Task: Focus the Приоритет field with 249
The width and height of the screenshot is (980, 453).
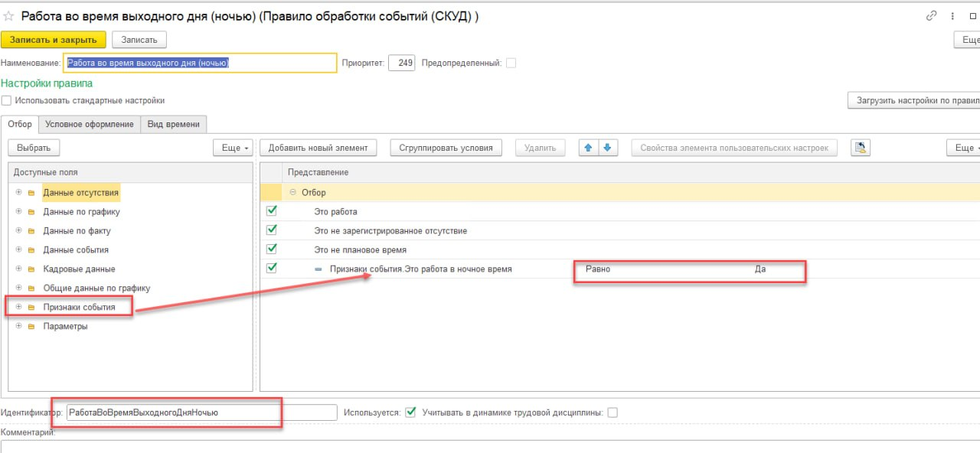Action: click(x=401, y=63)
